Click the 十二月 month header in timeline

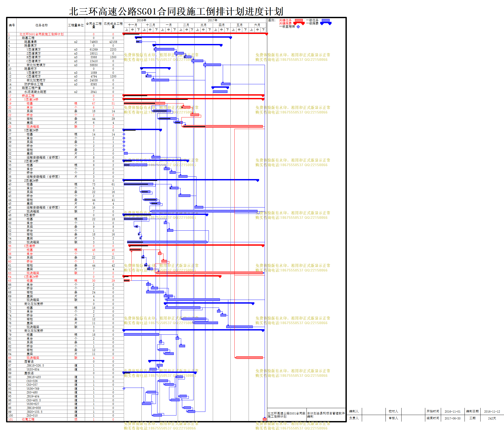click(151, 25)
